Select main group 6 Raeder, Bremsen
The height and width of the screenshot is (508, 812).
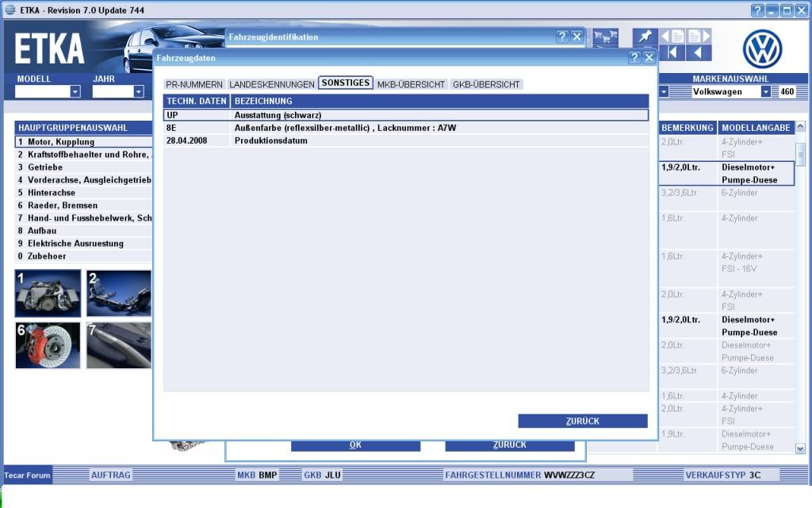tap(84, 206)
